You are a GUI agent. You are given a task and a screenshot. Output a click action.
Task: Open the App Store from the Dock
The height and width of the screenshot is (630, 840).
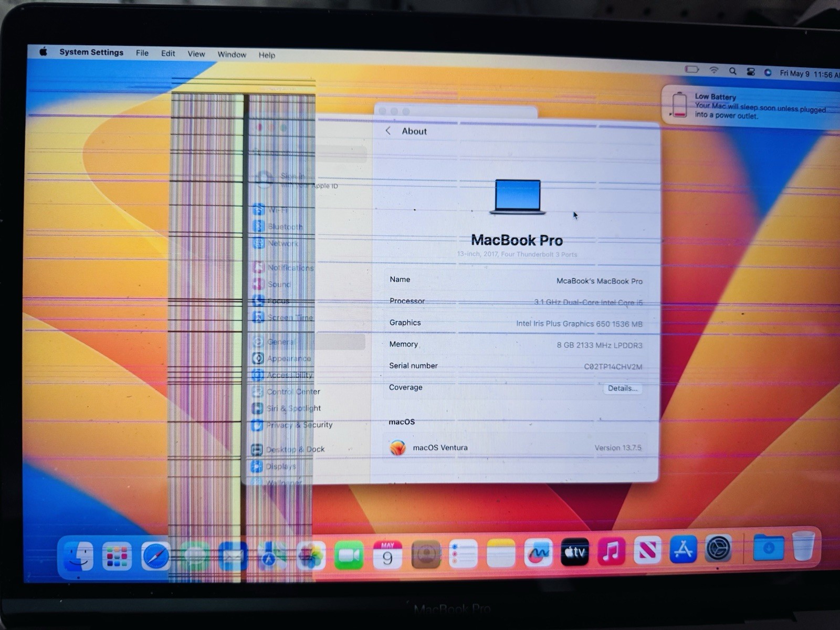tap(683, 550)
